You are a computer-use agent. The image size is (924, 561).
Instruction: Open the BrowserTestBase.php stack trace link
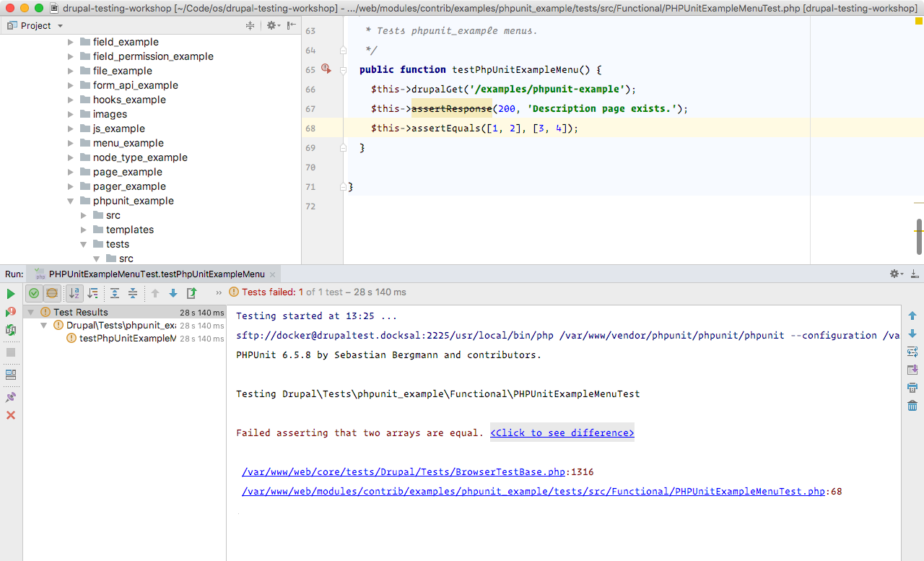click(x=404, y=472)
